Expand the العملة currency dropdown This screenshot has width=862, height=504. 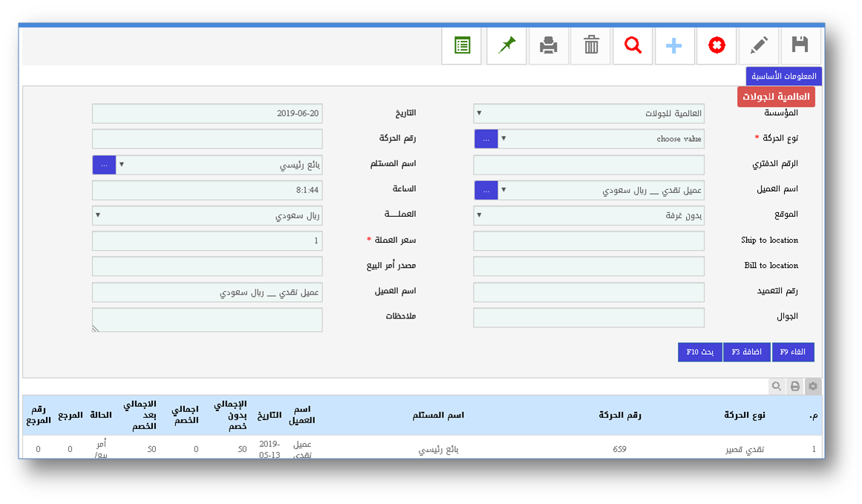coord(207,215)
